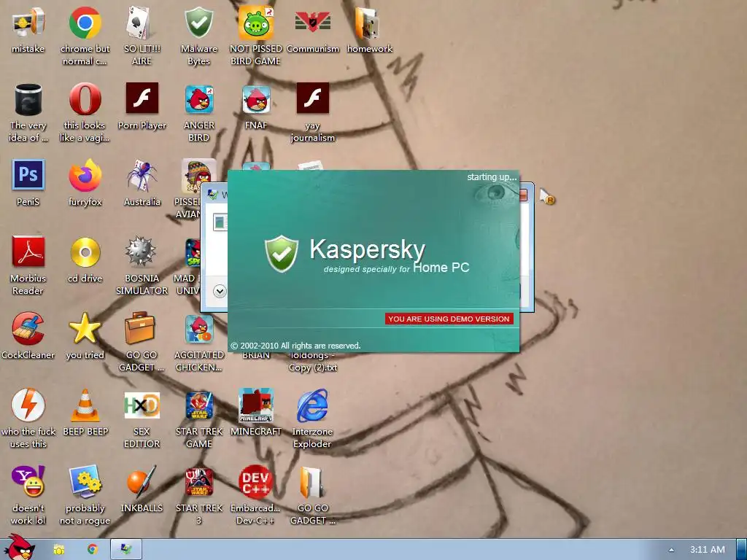Show hidden system tray icons

pos(671,550)
